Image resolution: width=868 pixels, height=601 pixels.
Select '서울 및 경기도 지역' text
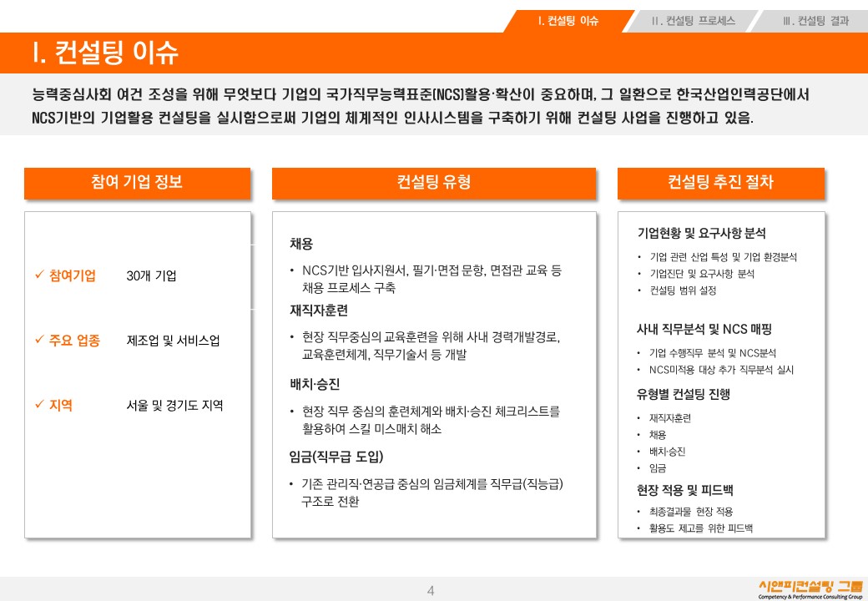pyautogui.click(x=174, y=405)
